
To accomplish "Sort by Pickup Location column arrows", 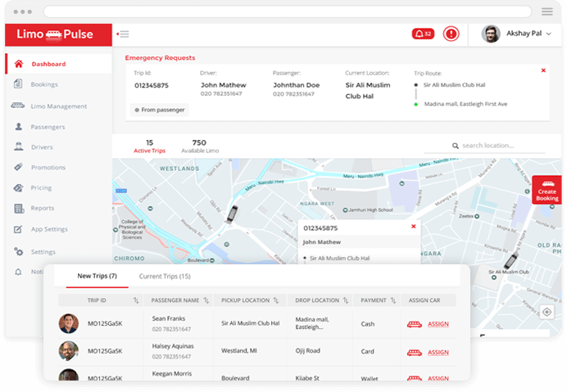I will pos(276,300).
